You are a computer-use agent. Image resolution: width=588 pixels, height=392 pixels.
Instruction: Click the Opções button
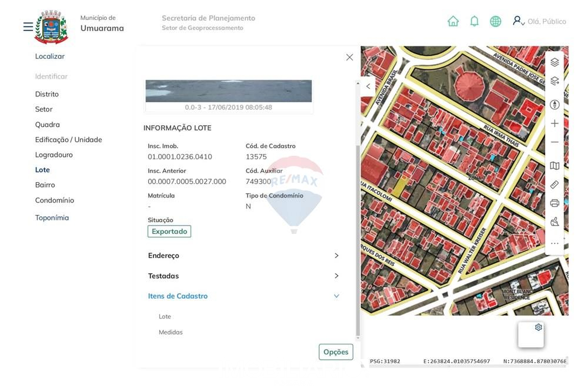pyautogui.click(x=336, y=352)
